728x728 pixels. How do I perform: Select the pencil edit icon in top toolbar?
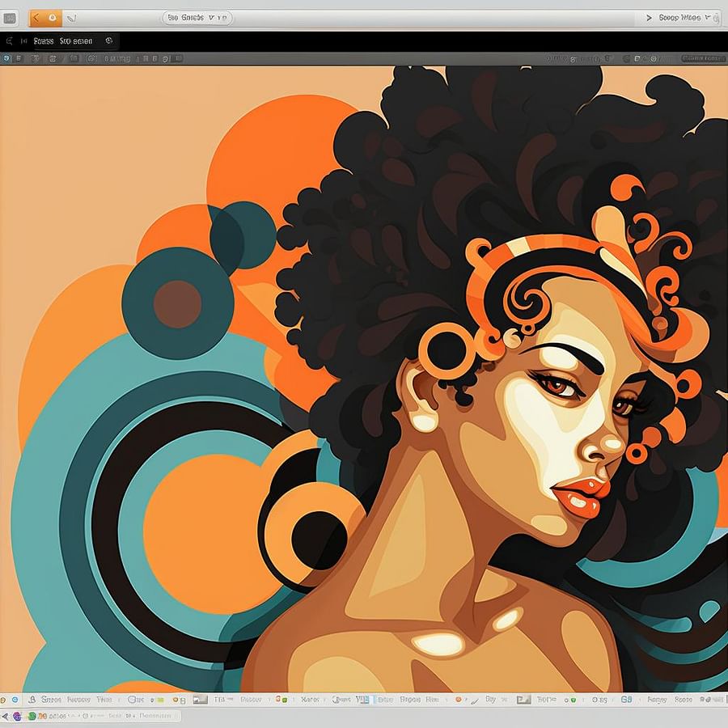point(70,17)
